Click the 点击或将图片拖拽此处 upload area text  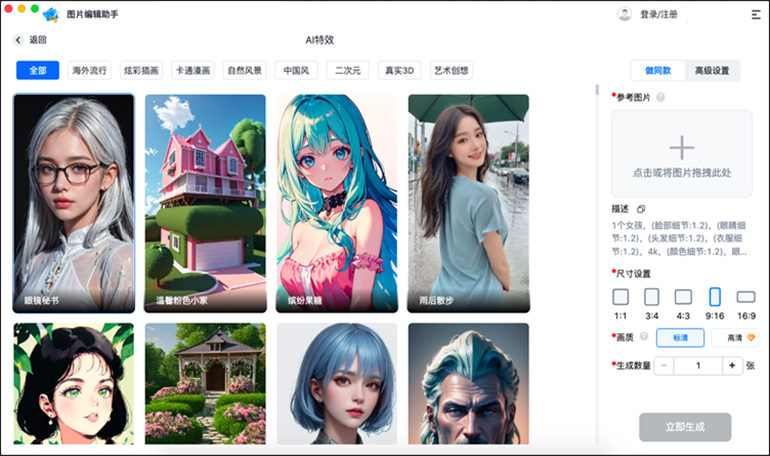tap(682, 173)
